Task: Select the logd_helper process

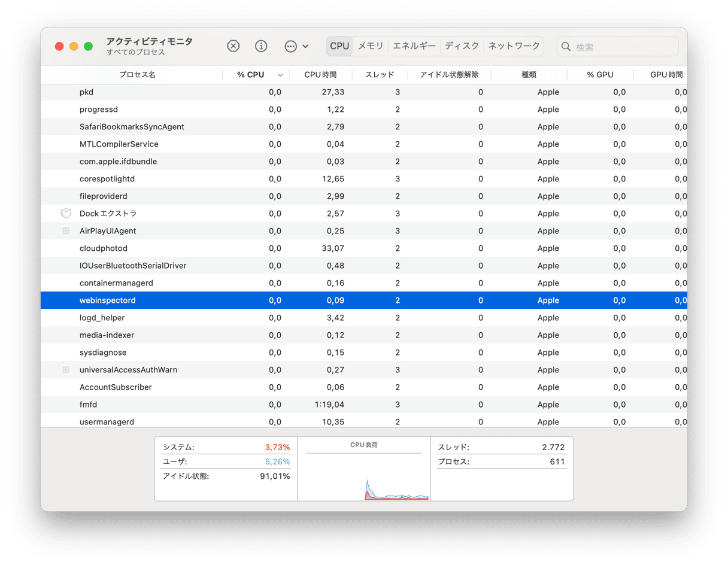Action: [x=102, y=318]
